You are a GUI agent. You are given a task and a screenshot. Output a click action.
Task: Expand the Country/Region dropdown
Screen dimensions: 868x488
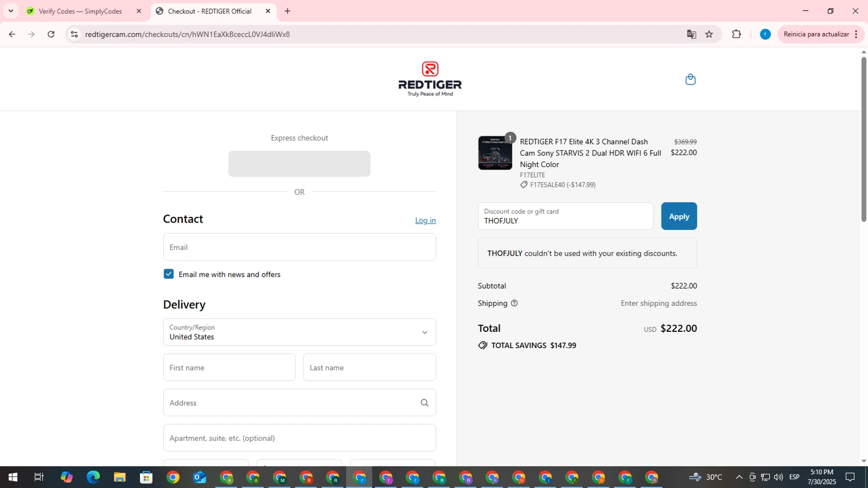click(x=299, y=332)
